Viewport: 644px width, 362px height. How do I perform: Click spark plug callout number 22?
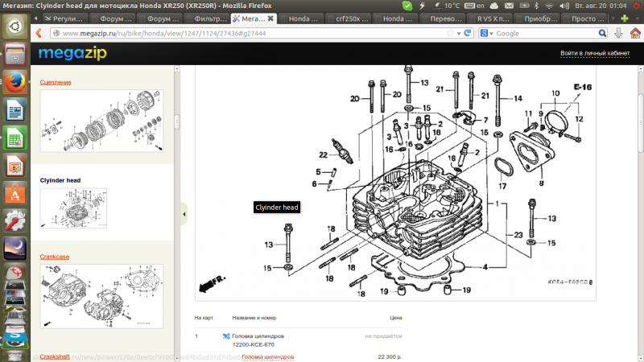[324, 155]
